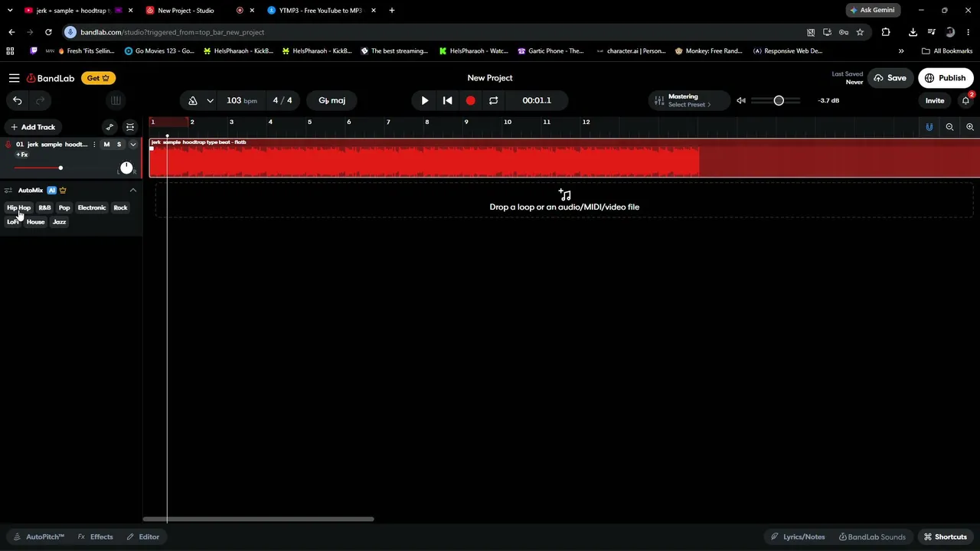The image size is (980, 551).
Task: Click the -3.7 dB level readout
Action: tap(828, 100)
